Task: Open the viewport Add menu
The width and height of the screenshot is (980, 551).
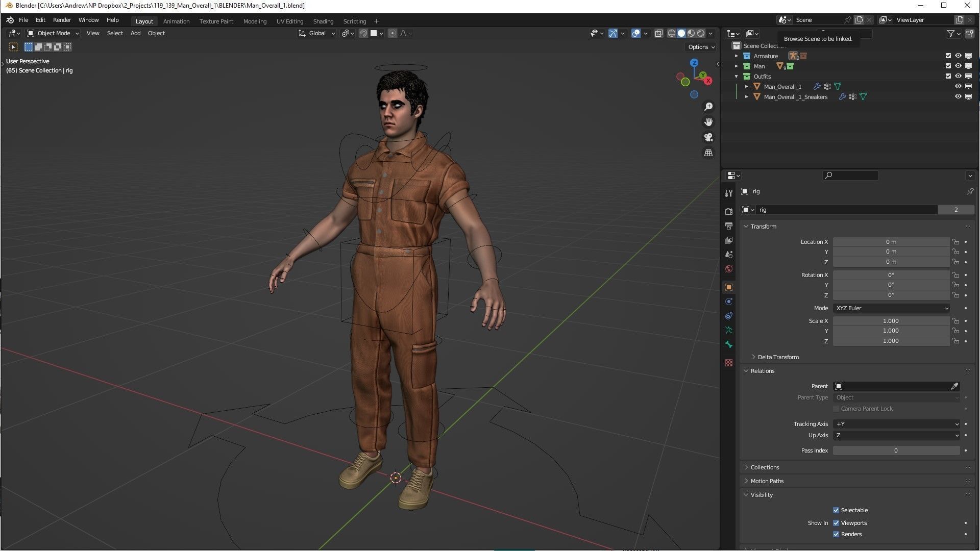Action: 135,33
